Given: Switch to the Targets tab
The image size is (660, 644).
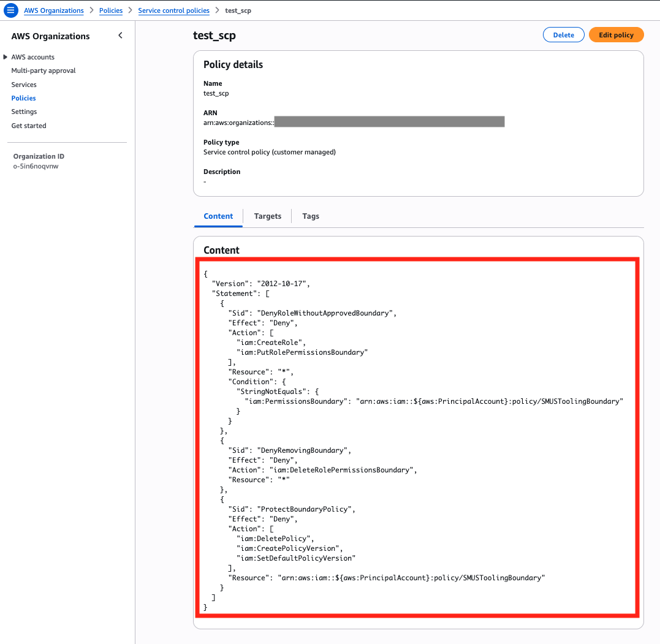Looking at the screenshot, I should tap(267, 216).
